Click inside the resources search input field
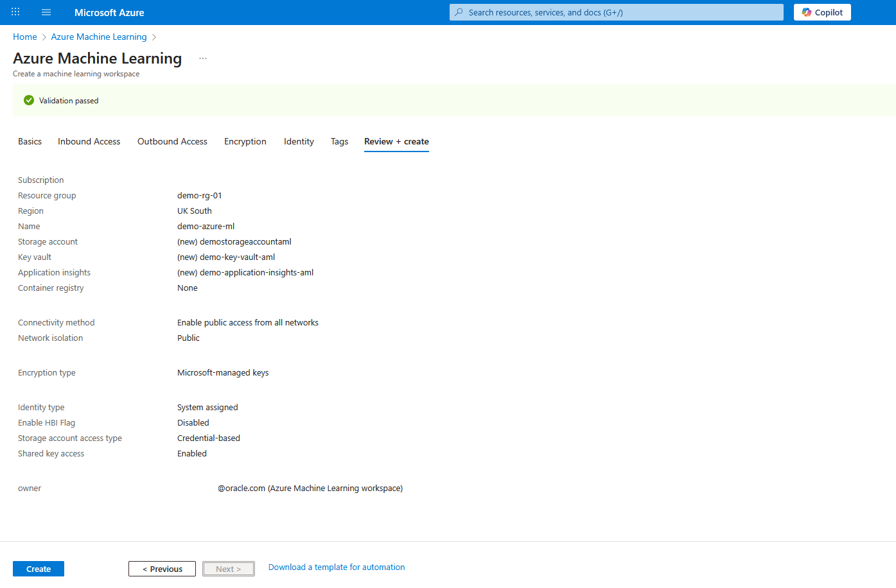The width and height of the screenshot is (896, 588). [615, 12]
